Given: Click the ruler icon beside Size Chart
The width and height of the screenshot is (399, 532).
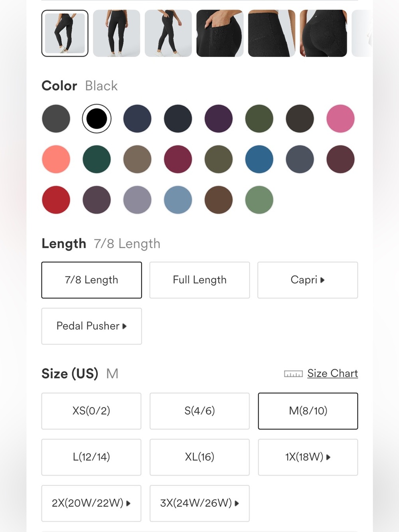Looking at the screenshot, I should 293,374.
